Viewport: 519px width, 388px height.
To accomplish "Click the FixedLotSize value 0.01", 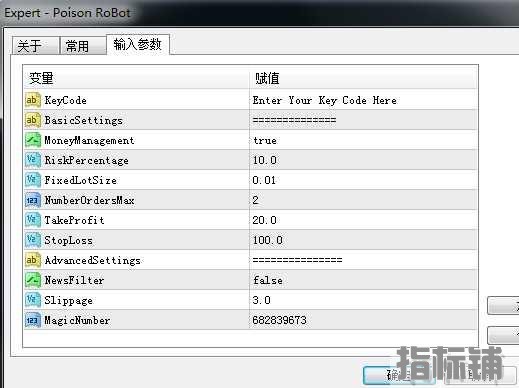I will click(264, 180).
